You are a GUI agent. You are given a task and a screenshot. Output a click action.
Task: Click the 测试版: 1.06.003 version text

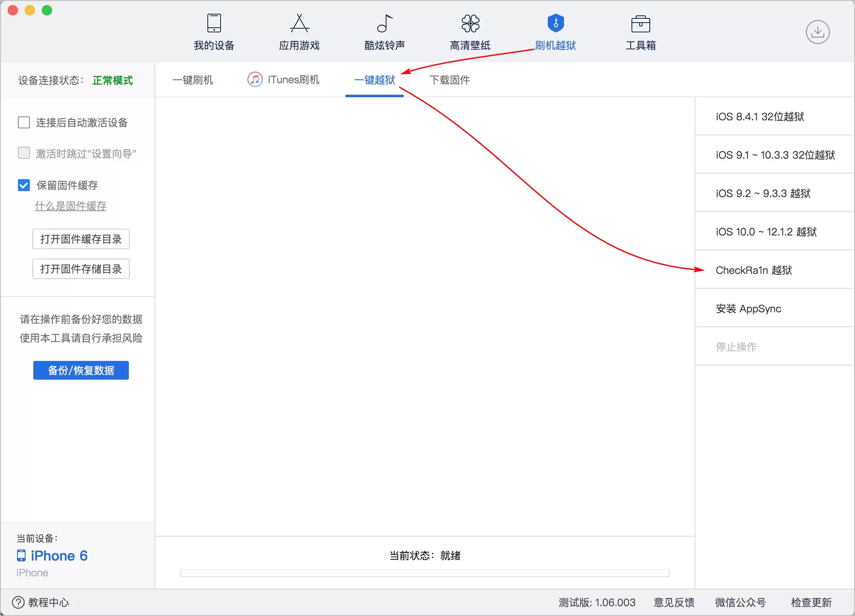[597, 602]
